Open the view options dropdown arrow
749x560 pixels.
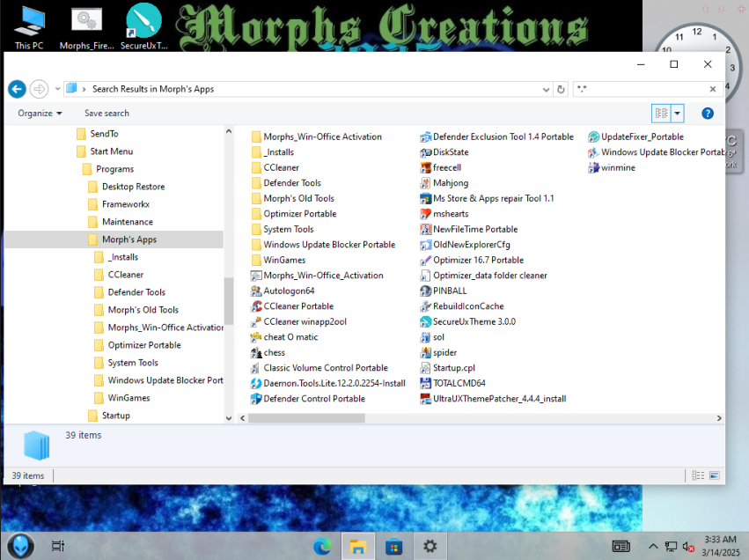tap(678, 114)
